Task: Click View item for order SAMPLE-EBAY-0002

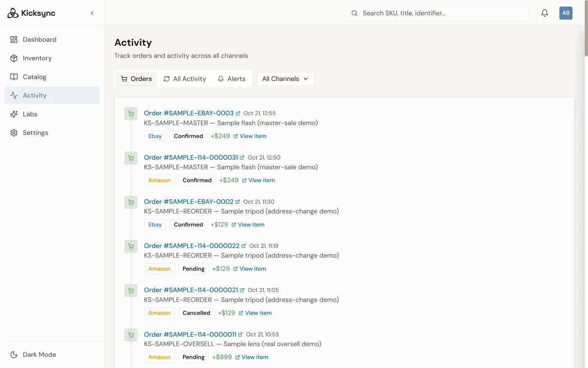Action: click(x=248, y=224)
